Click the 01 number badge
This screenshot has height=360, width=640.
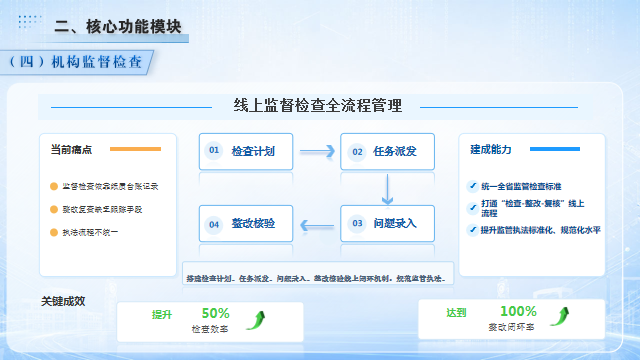click(x=214, y=150)
